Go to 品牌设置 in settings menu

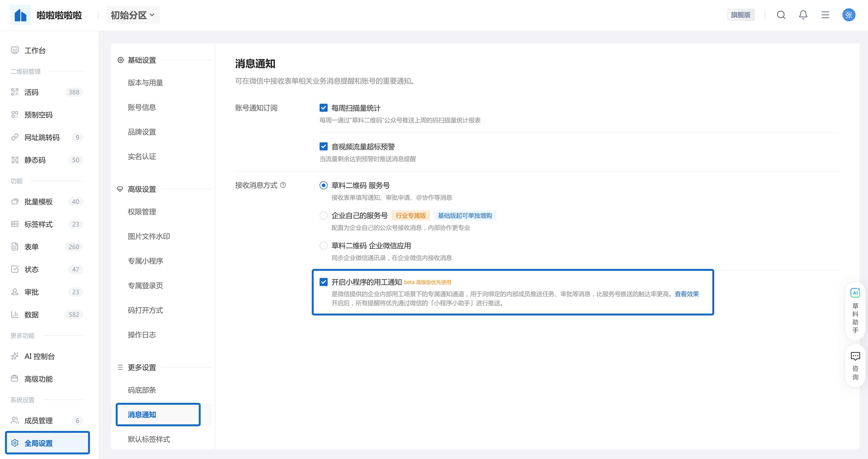142,132
